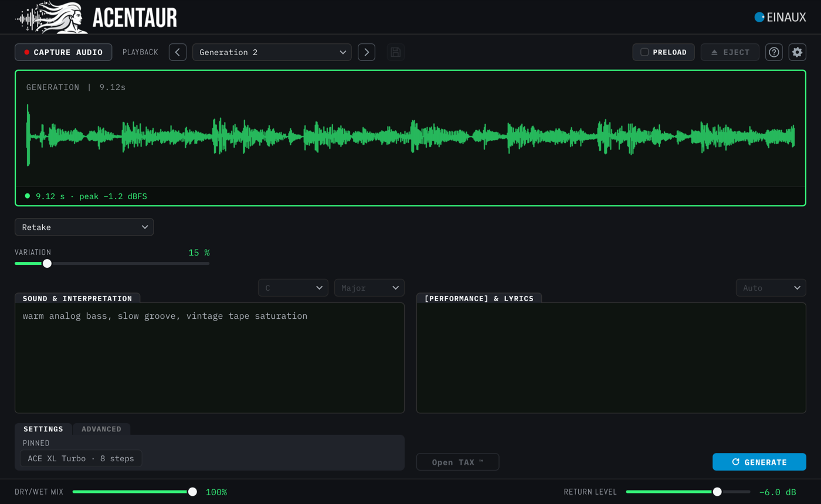
Task: Adjust the Return Level slider
Action: (688, 492)
